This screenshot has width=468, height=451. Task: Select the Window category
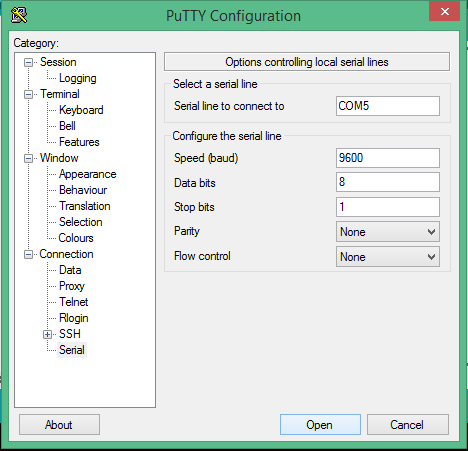click(59, 158)
